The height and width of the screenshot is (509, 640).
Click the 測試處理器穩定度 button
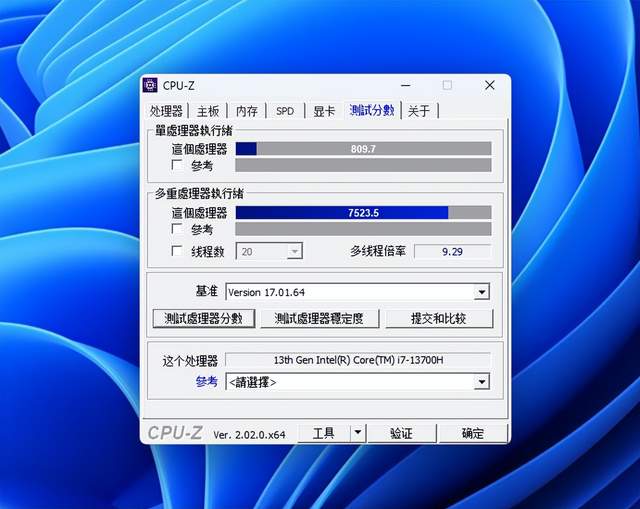319,318
